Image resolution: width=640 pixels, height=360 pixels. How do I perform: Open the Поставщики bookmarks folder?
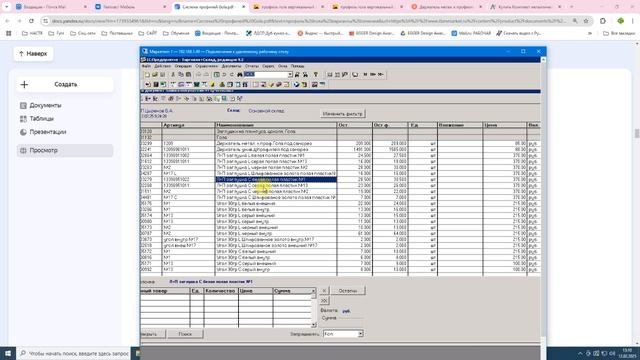coord(118,33)
